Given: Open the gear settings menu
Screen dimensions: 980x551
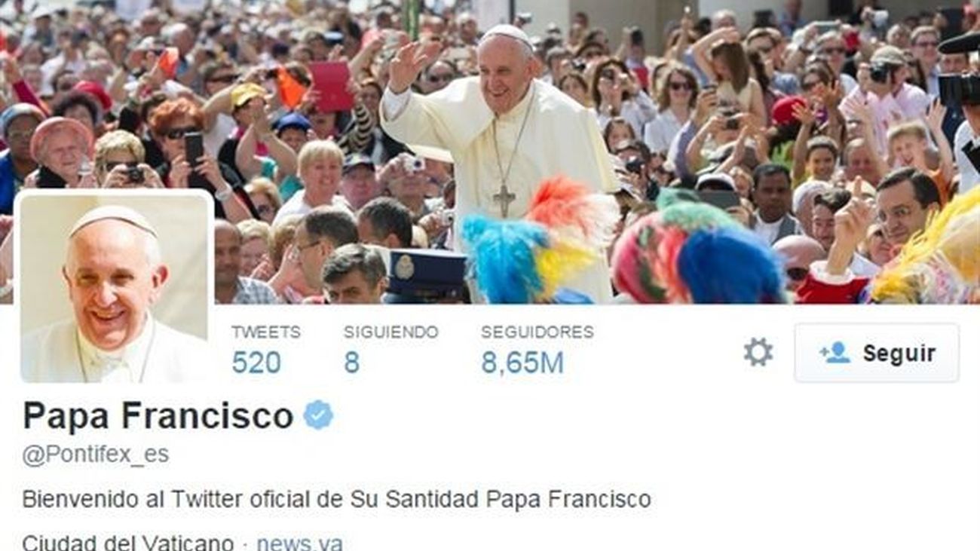Looking at the screenshot, I should point(758,352).
